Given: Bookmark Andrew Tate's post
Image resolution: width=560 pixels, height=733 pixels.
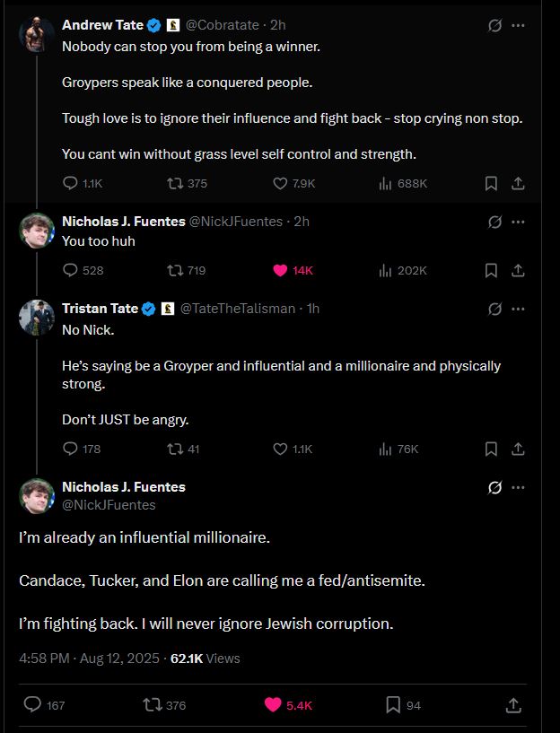Looking at the screenshot, I should tap(491, 183).
